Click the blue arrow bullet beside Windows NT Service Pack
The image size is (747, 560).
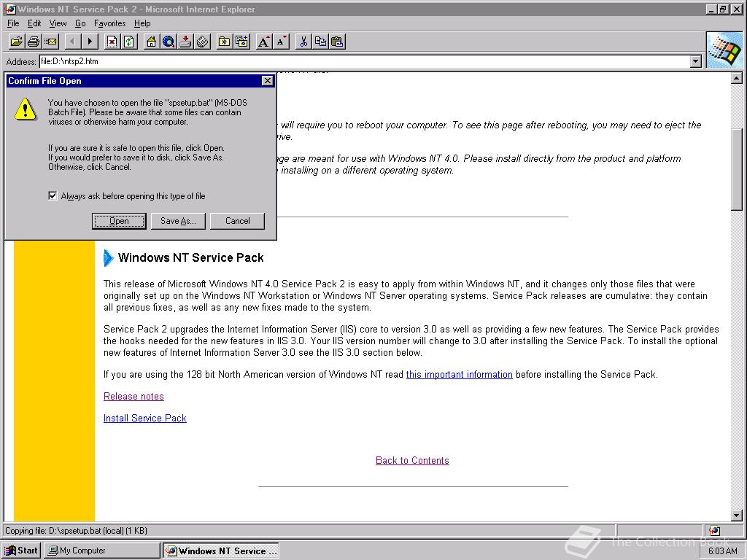[109, 257]
